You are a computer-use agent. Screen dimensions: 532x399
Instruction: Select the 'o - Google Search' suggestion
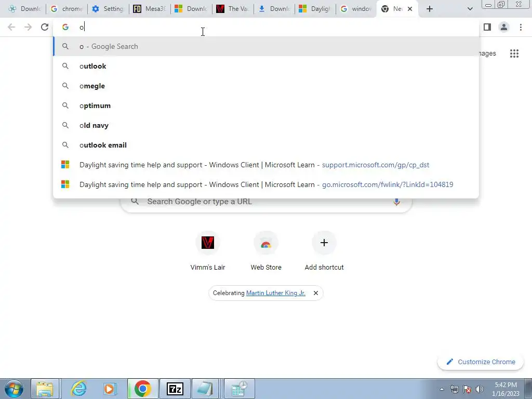pyautogui.click(x=266, y=46)
